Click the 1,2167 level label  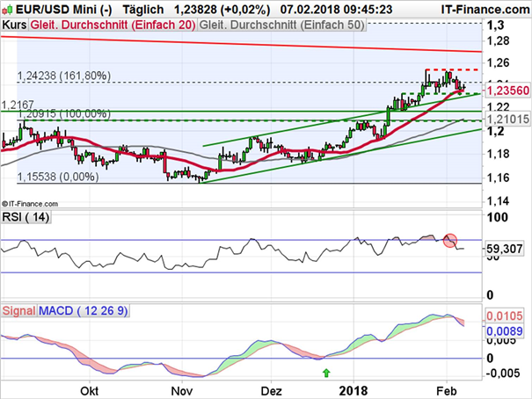18,105
